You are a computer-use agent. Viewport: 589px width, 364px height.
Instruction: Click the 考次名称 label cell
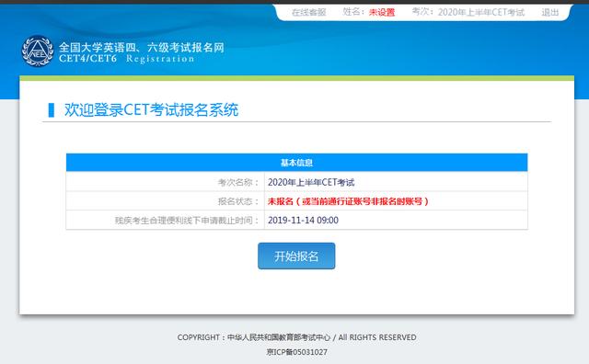click(x=166, y=182)
